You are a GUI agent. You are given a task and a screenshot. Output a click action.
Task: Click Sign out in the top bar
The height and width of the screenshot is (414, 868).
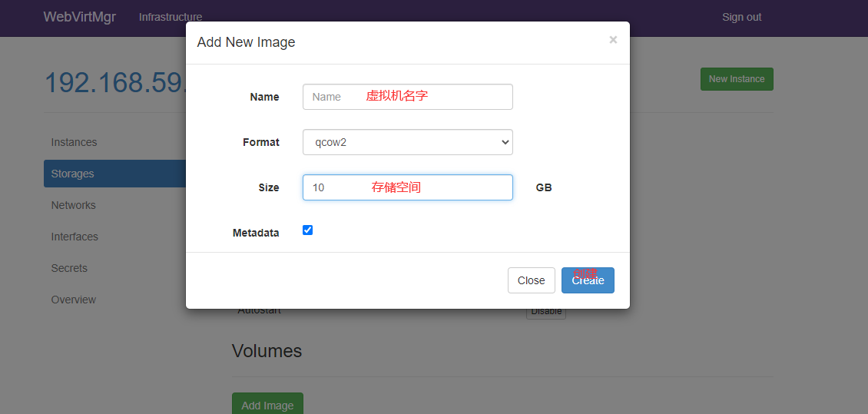coord(742,17)
